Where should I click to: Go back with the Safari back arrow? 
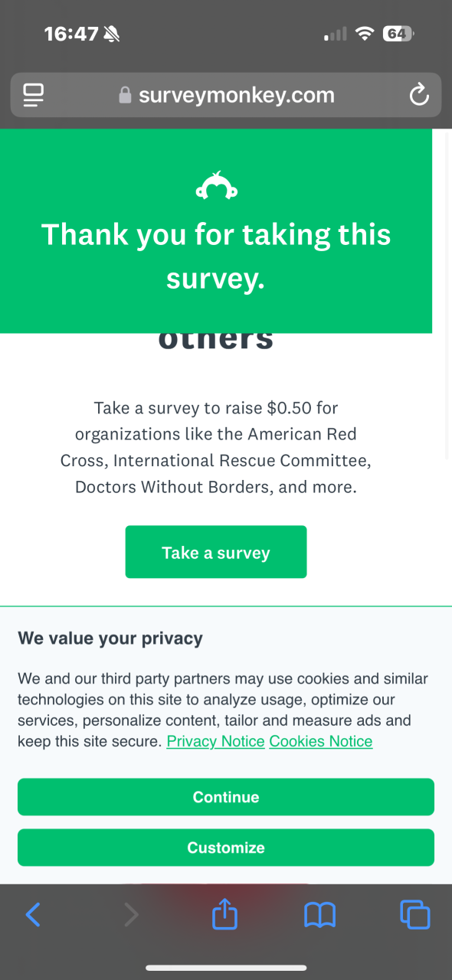coord(33,914)
